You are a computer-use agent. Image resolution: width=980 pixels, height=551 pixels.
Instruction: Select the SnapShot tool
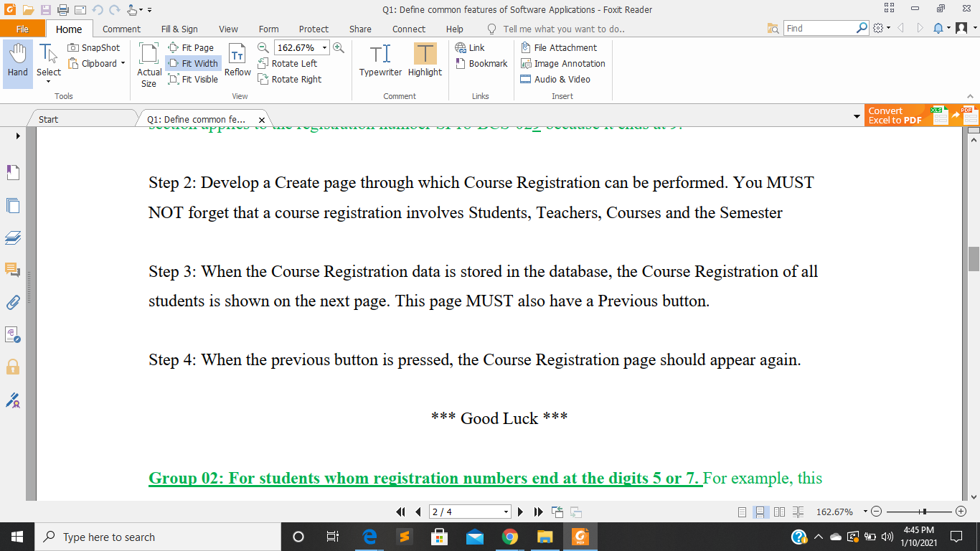pyautogui.click(x=94, y=47)
